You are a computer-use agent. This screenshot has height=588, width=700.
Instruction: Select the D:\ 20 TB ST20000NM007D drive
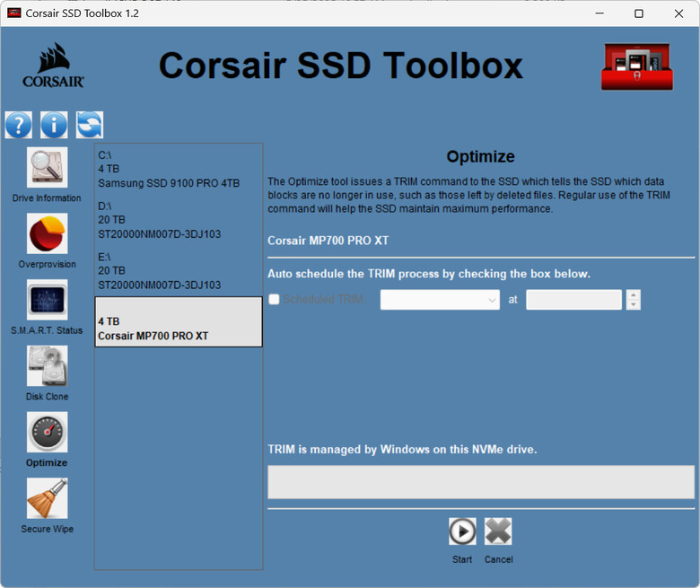click(179, 220)
